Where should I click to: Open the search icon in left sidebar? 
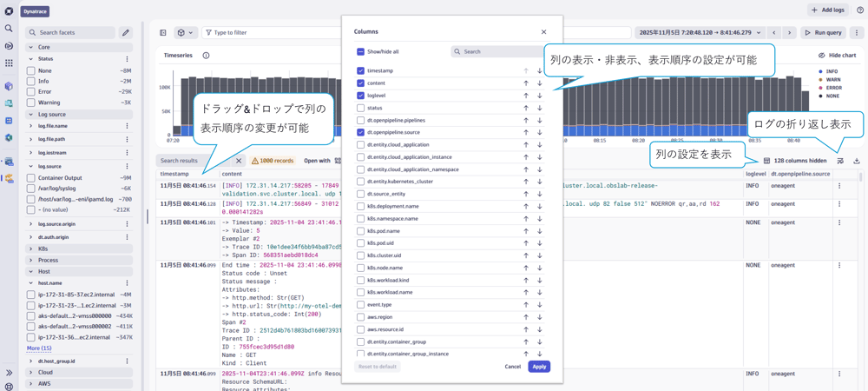click(x=9, y=29)
